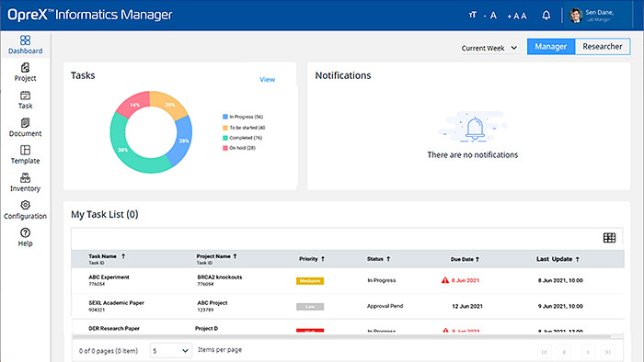This screenshot has height=362, width=644.
Task: Open the Help question mark icon
Action: 25,232
